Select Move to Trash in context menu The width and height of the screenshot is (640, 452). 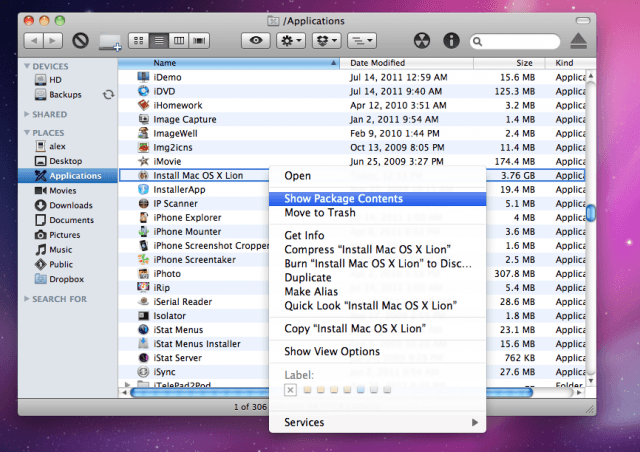pyautogui.click(x=320, y=212)
